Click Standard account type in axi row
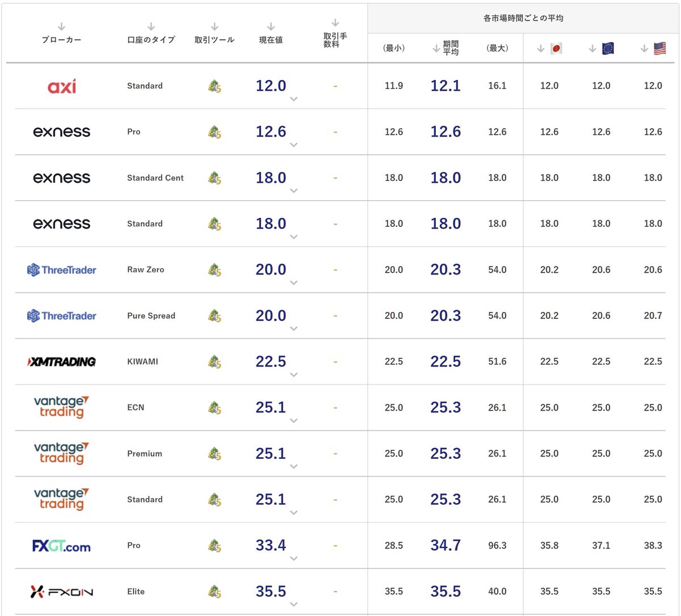The height and width of the screenshot is (616, 681). pyautogui.click(x=145, y=86)
